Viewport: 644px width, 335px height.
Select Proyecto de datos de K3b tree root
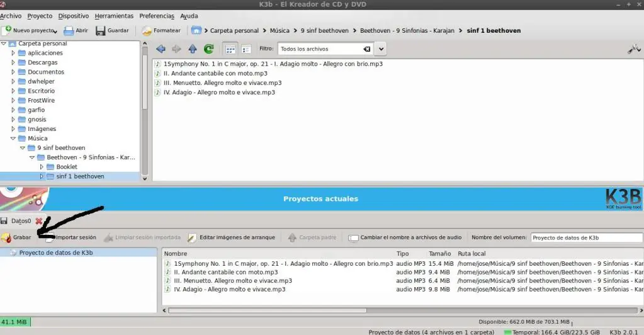56,253
